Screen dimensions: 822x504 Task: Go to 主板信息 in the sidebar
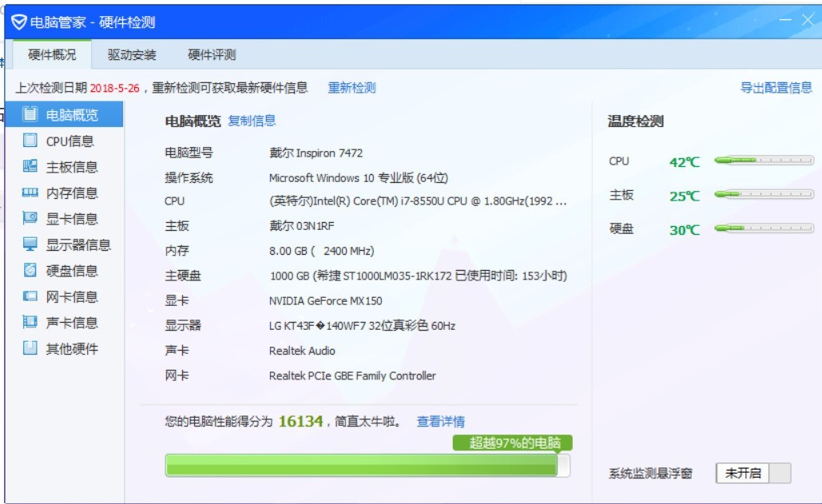(72, 167)
